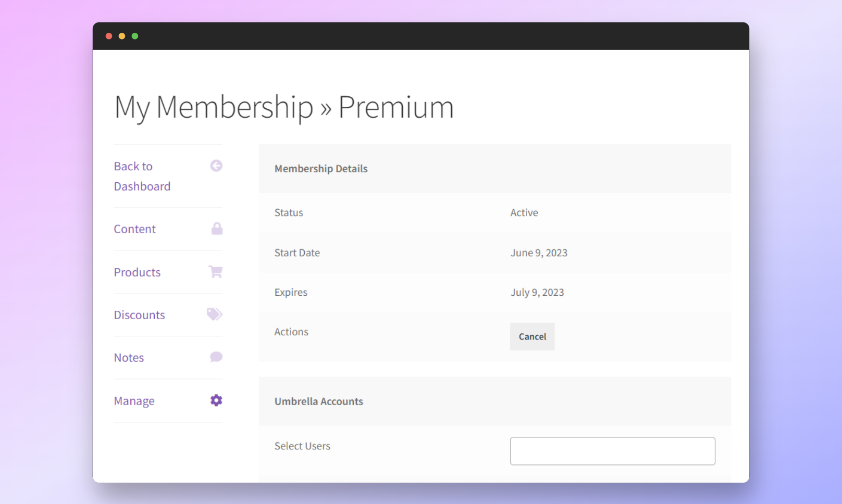
Task: Click the June 9, 2023 start date
Action: 539,253
